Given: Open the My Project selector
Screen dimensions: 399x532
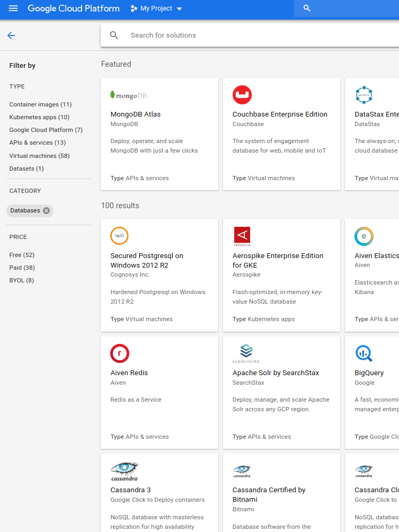Looking at the screenshot, I should pyautogui.click(x=156, y=8).
